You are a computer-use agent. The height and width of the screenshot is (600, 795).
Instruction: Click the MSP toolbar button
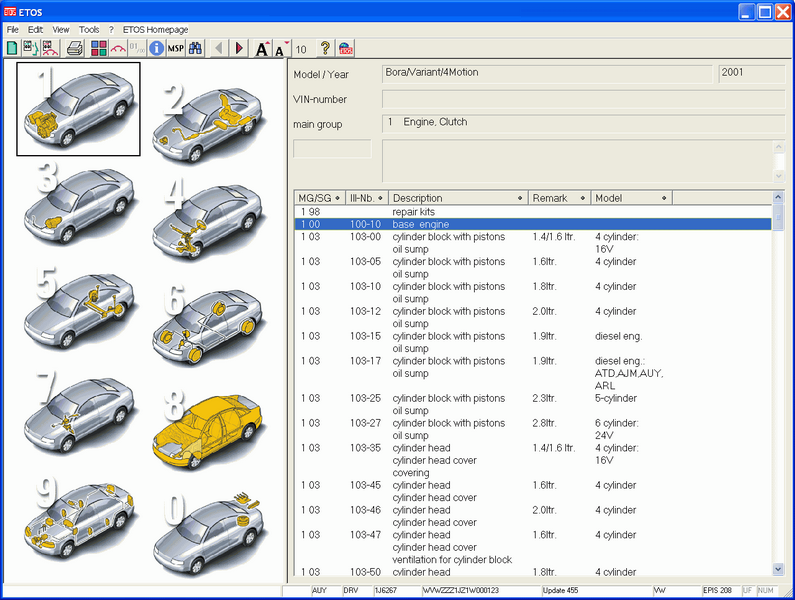(176, 48)
